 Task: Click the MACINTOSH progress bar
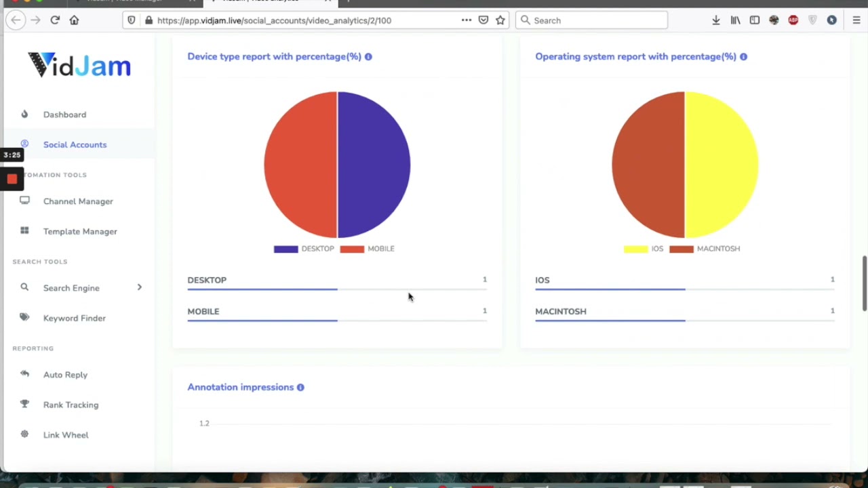coord(685,321)
